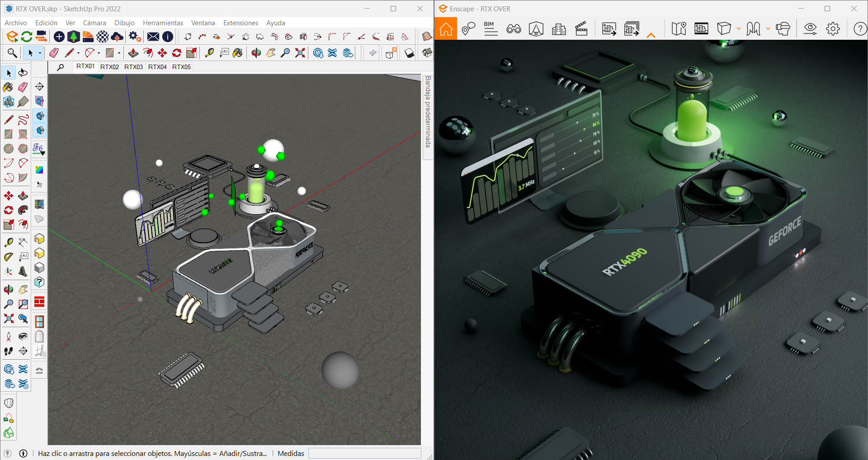
Task: Open SketchUp Extensiones menu
Action: coord(241,23)
